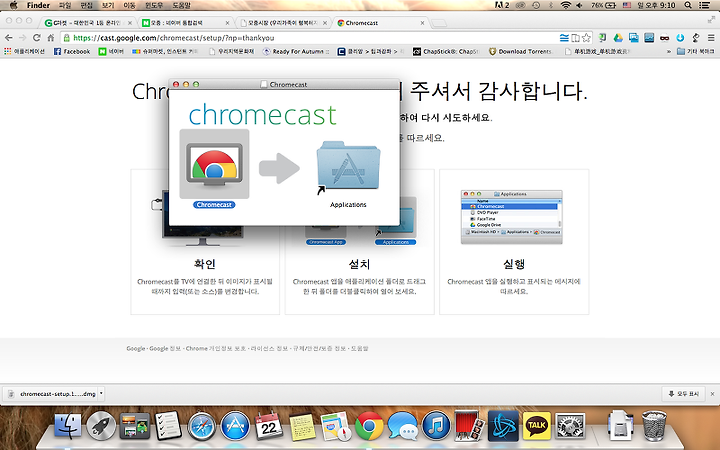The width and height of the screenshot is (720, 450).
Task: Open the Trash in the dock
Action: point(654,426)
